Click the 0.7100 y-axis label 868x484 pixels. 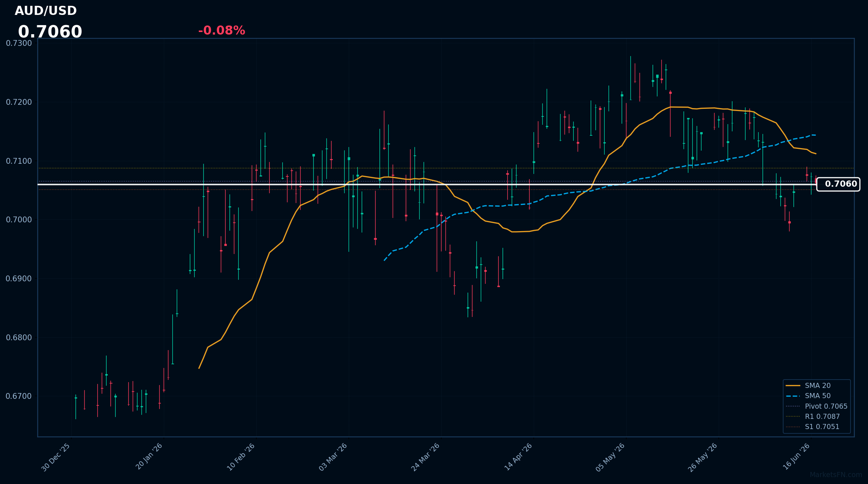pyautogui.click(x=19, y=161)
